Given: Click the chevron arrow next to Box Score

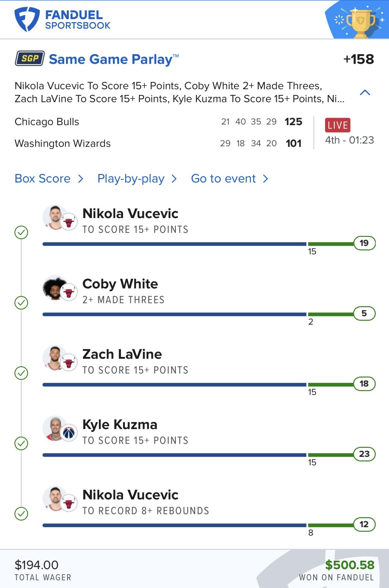Looking at the screenshot, I should pyautogui.click(x=81, y=179).
